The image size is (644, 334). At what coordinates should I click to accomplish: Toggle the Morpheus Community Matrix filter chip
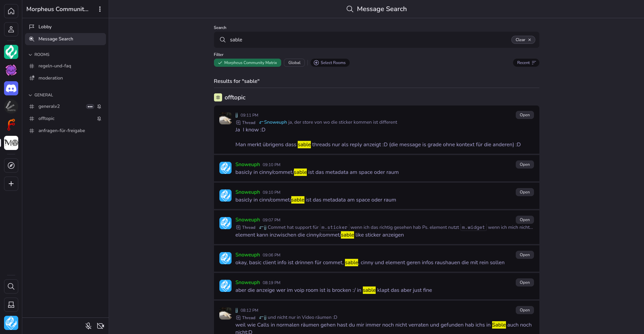(247, 63)
